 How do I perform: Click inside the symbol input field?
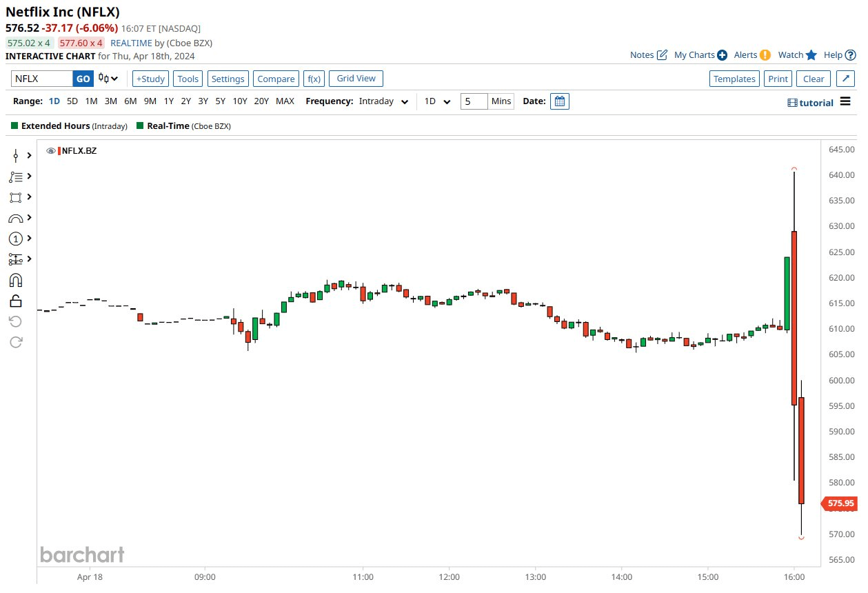[41, 79]
